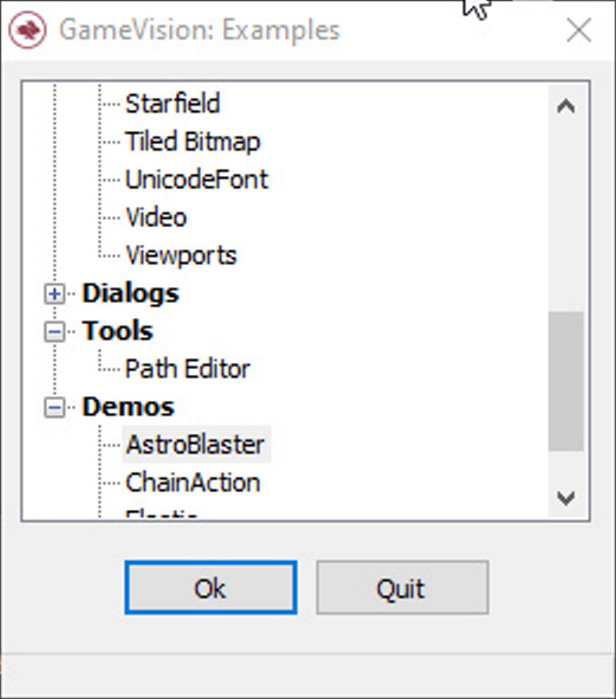The image size is (616, 699).
Task: Select the Path Editor tool
Action: tap(188, 369)
